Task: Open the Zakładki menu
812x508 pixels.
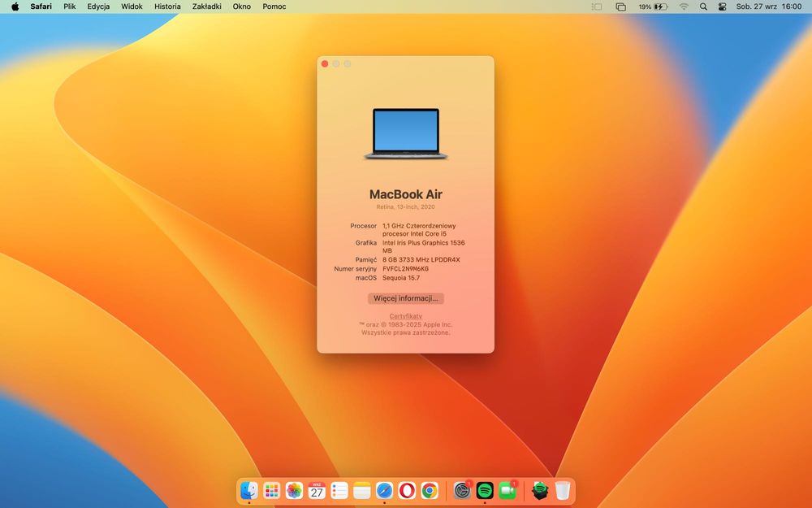Action: [206, 7]
